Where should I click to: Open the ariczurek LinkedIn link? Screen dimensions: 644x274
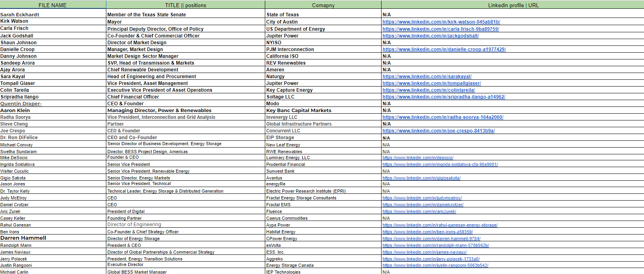point(419,211)
